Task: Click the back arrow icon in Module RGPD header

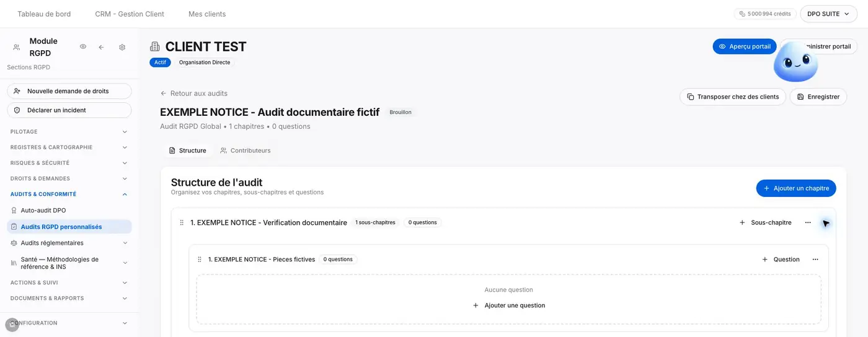Action: click(101, 47)
